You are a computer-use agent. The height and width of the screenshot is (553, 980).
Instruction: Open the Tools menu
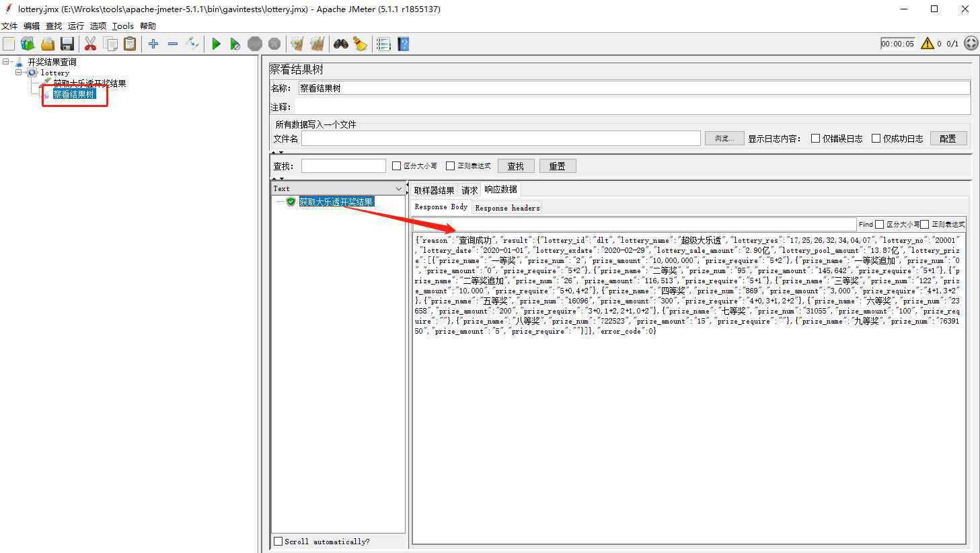click(x=123, y=26)
